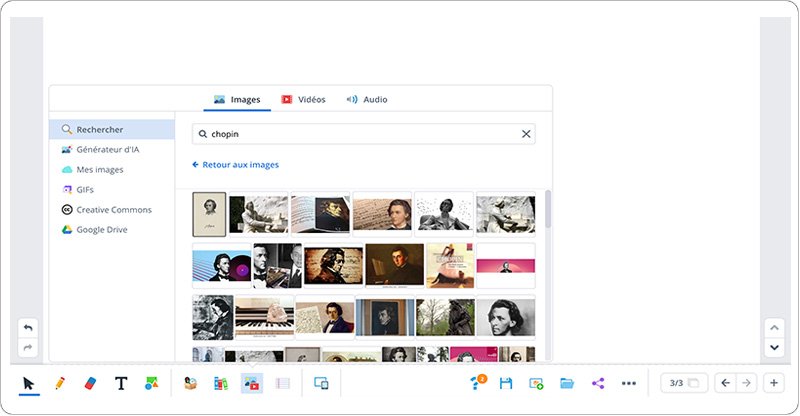Select Rechercher in the sidebar
Screen dimensions: 800x416
112,130
